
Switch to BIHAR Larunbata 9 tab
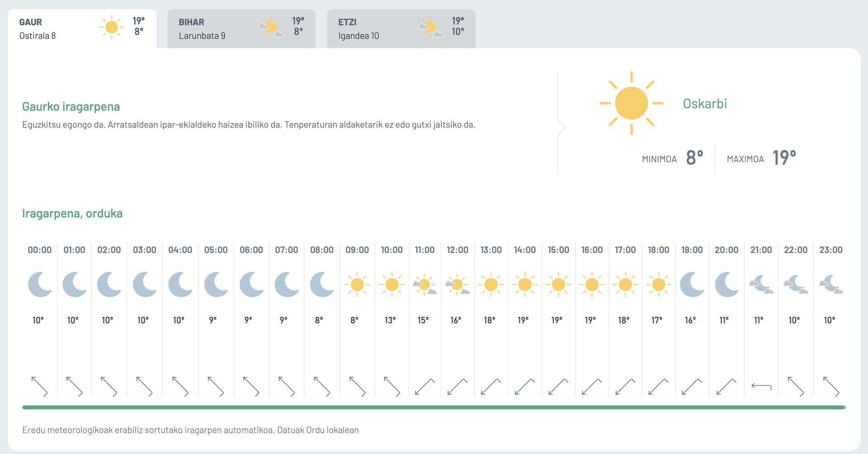point(241,28)
